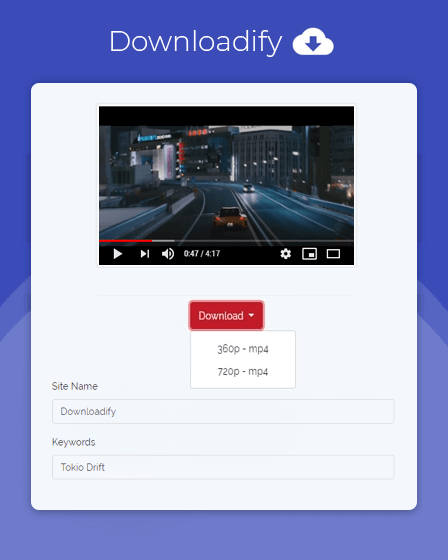448x560 pixels.
Task: Click the 0:47 / 4:17 time display
Action: (202, 254)
